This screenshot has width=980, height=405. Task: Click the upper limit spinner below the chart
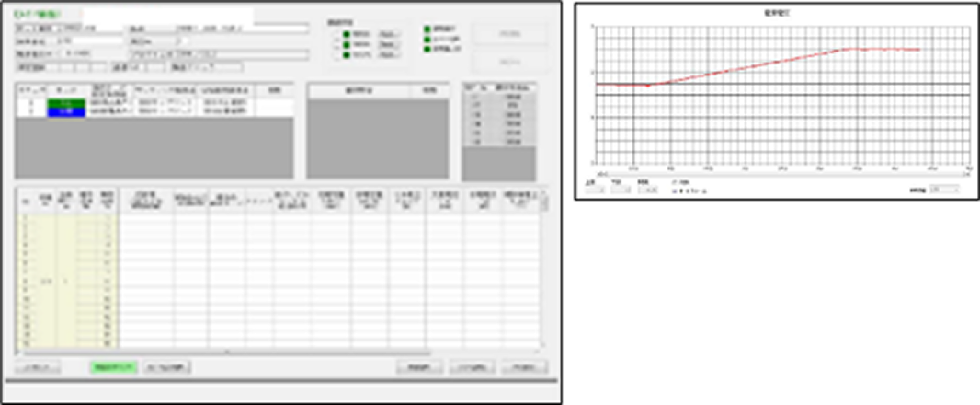click(596, 190)
